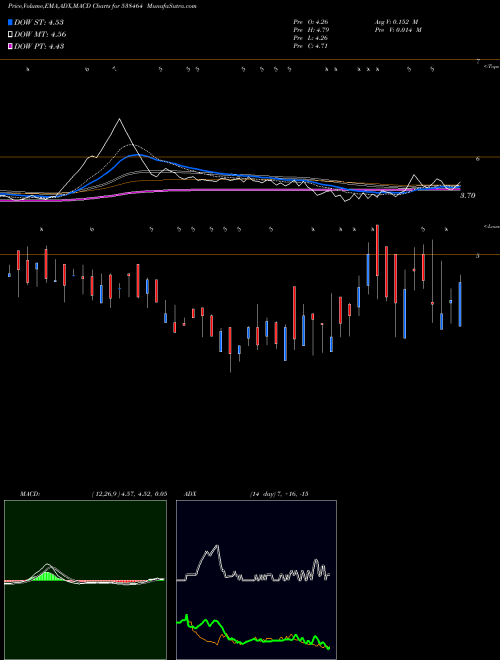Image resolution: width=500 pixels, height=660 pixels.
Task: Click the price axis label 7
Action: [478, 62]
